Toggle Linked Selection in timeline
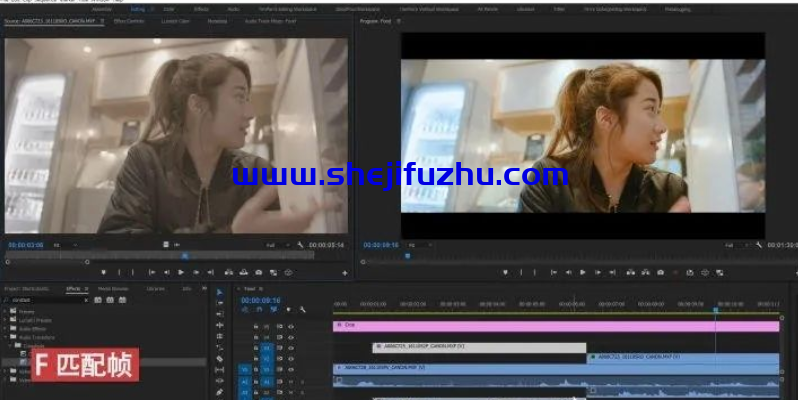 274,309
